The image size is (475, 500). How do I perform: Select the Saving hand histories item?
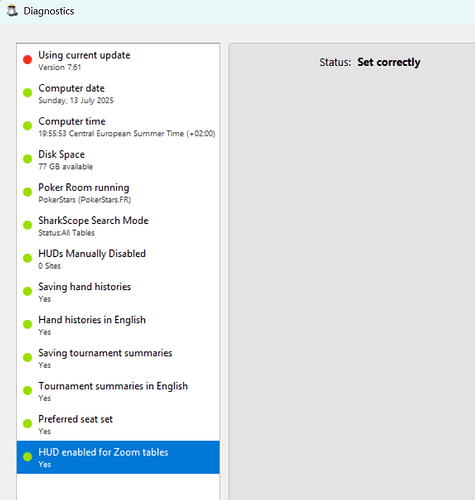pos(118,292)
